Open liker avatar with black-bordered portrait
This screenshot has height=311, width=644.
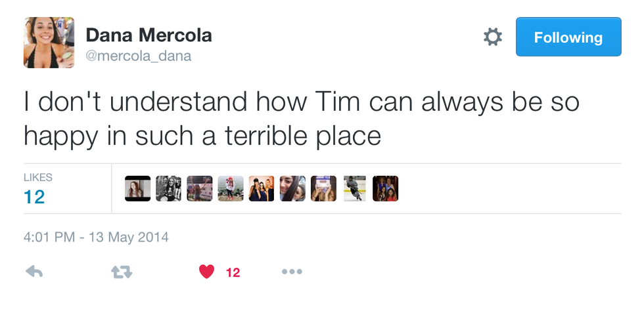coord(137,189)
